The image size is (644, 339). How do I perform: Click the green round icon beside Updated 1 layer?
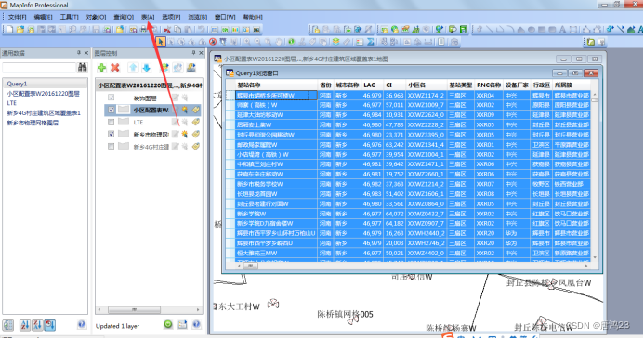pyautogui.click(x=168, y=325)
